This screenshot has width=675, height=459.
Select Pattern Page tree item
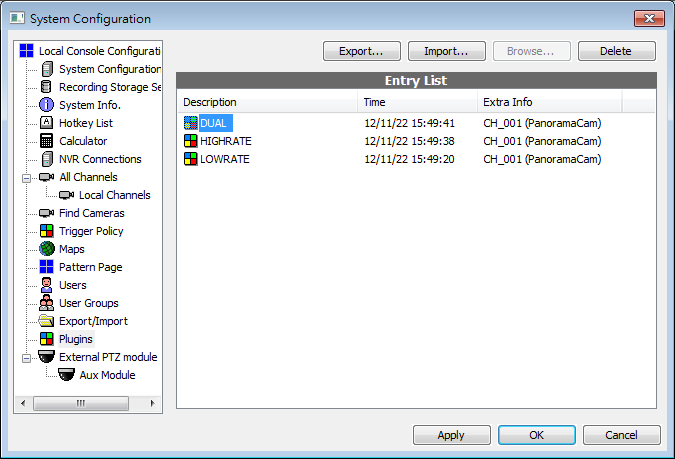coord(90,267)
